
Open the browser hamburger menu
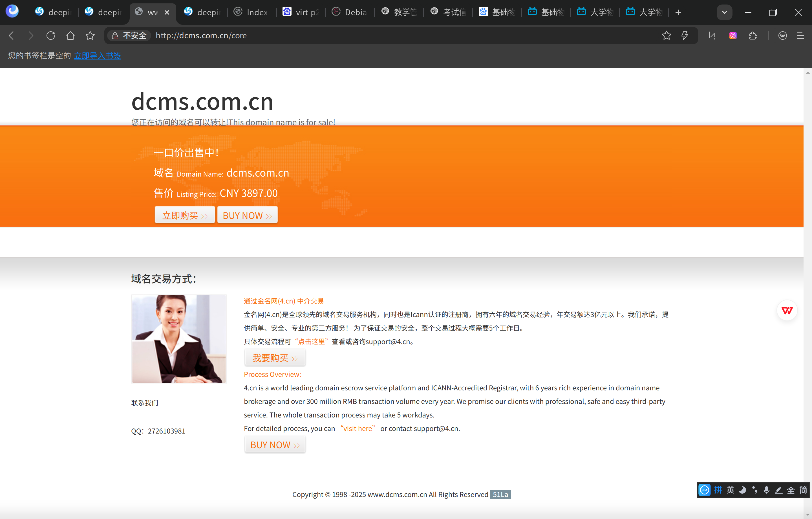tap(800, 36)
